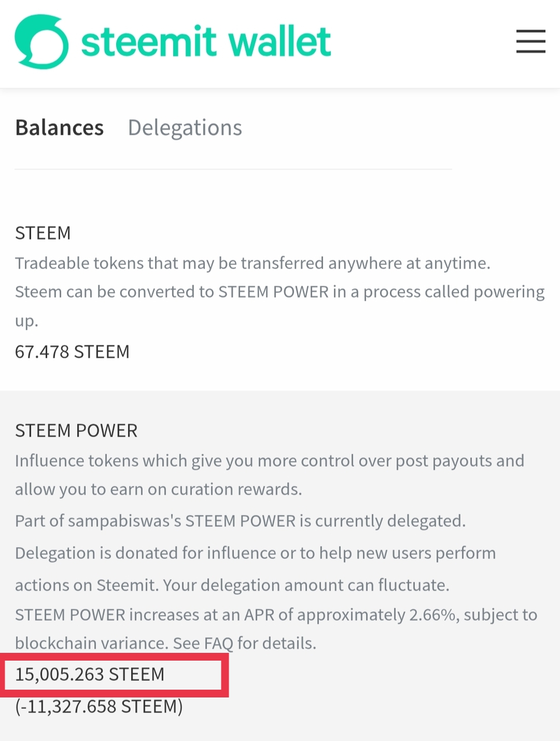Screen dimensions: 560x741
Task: Click the delegated amount (-11,327.658 STEEM)
Action: coord(99,706)
